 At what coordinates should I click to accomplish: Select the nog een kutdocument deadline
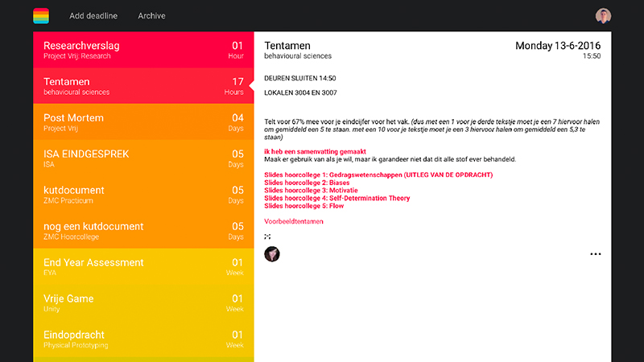point(143,230)
